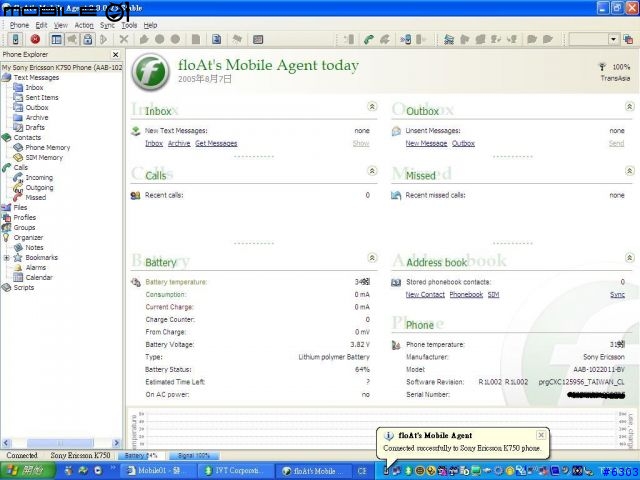
Task: Open the View menu
Action: tap(61, 25)
